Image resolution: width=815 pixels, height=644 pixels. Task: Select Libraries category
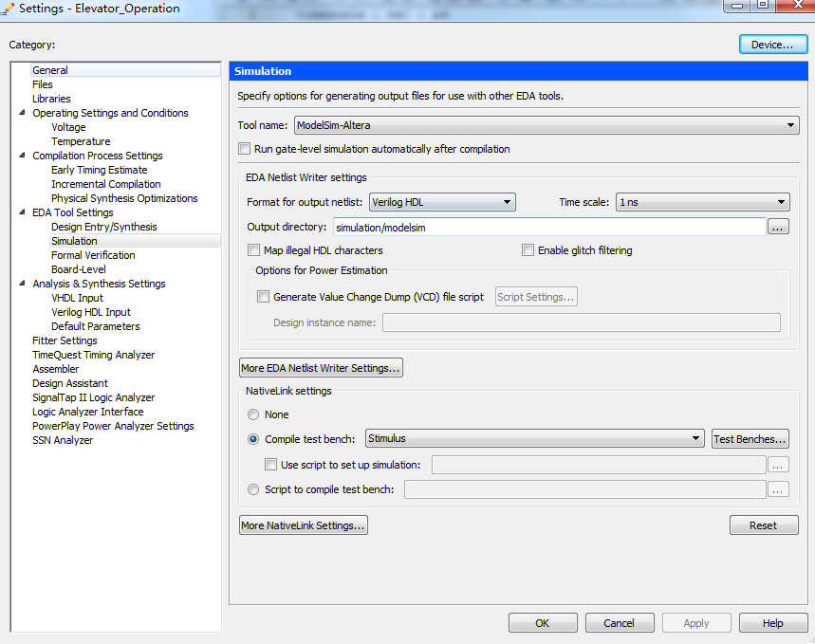click(51, 99)
